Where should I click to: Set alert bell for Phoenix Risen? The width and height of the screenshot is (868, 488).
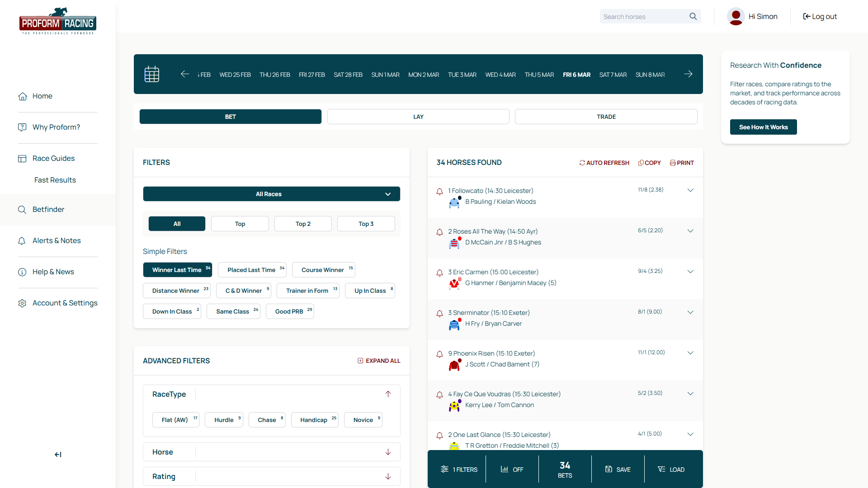(439, 354)
